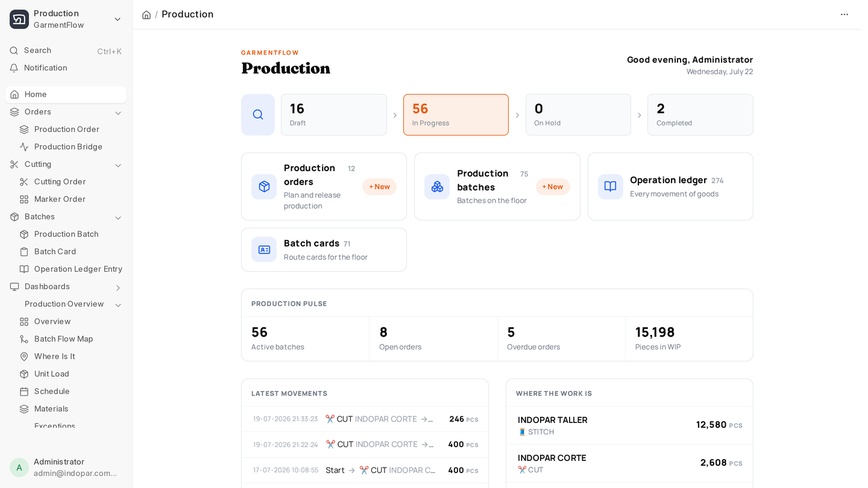Viewport: 868px width, 488px height.
Task: Click the grid icon beside Marker Order
Action: pos(24,199)
